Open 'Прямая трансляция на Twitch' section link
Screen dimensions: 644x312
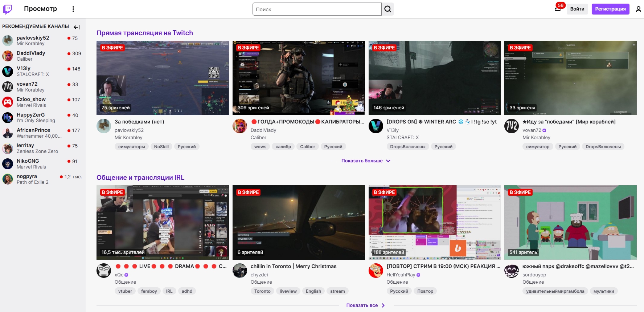tap(145, 33)
